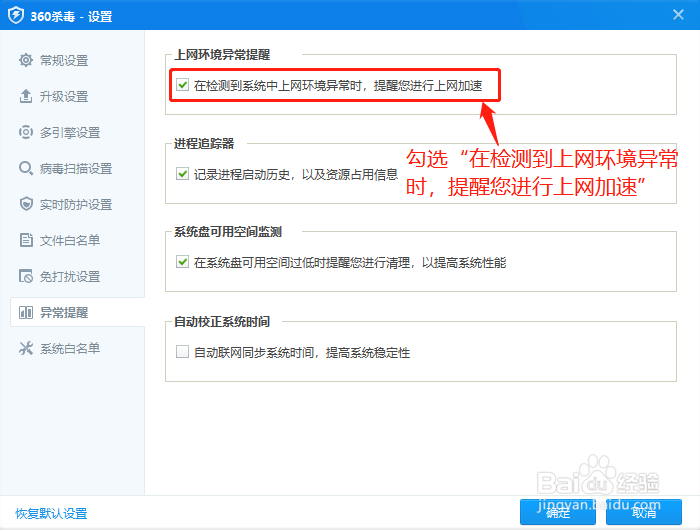Click the 取消 button
This screenshot has height=530, width=700.
pyautogui.click(x=644, y=512)
